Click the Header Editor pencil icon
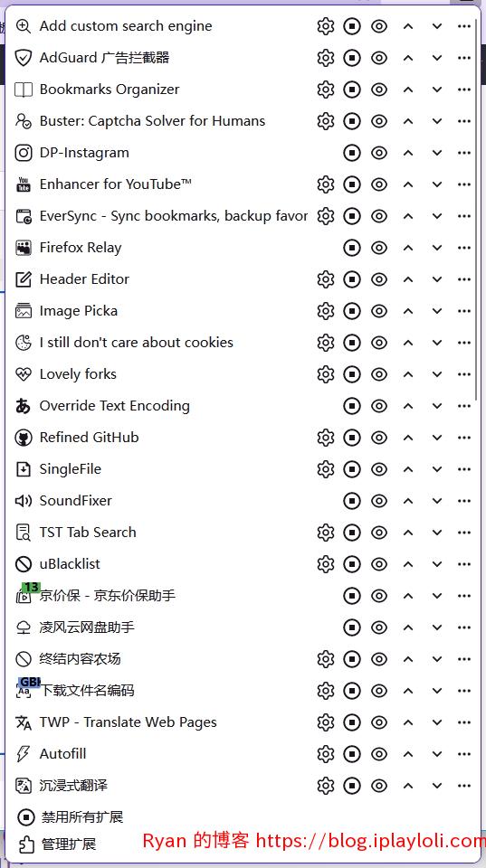 24,279
